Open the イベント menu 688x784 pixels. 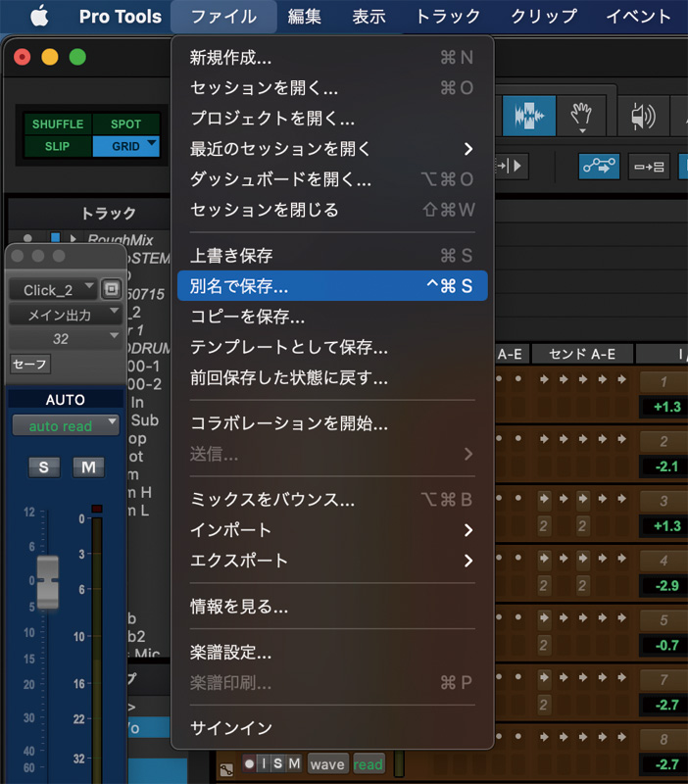pyautogui.click(x=638, y=17)
